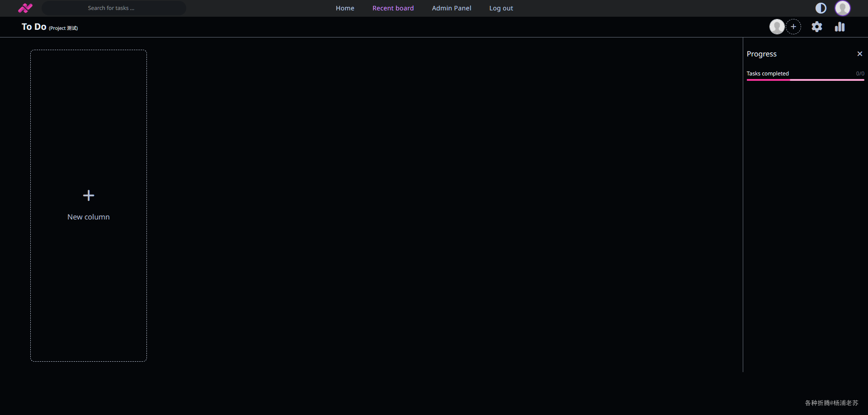This screenshot has height=415, width=868.
Task: Close the Progress panel
Action: (x=859, y=54)
